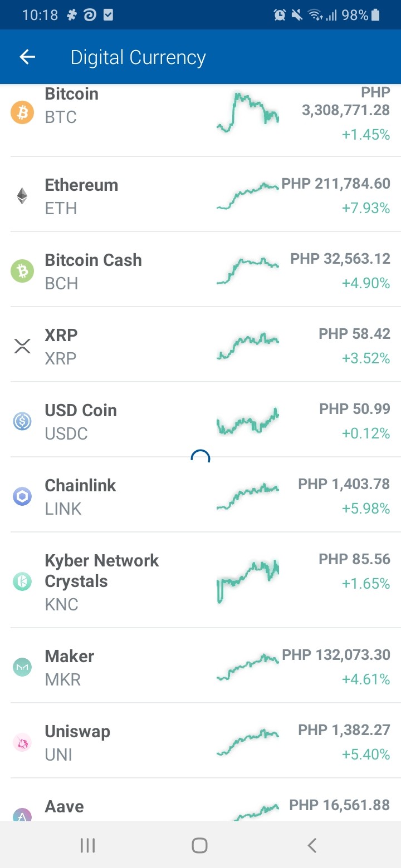Viewport: 401px width, 868px height.
Task: Tap the USD Coin dollar icon
Action: point(22,421)
